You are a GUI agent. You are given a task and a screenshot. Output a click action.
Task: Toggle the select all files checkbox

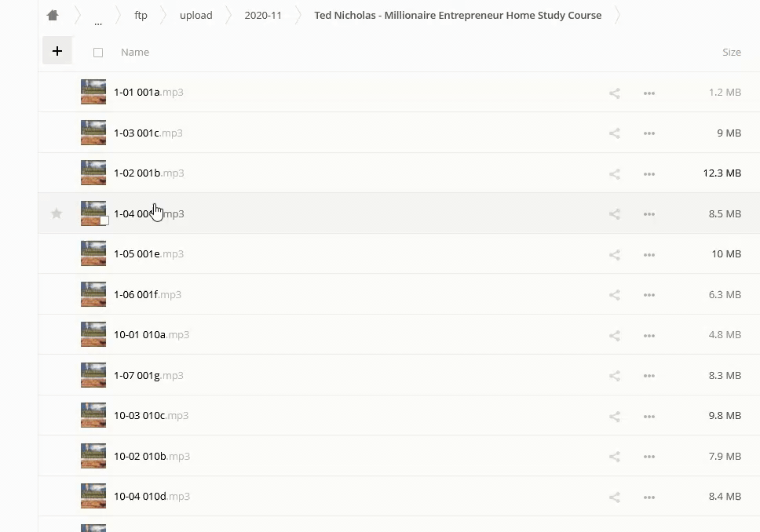point(98,53)
